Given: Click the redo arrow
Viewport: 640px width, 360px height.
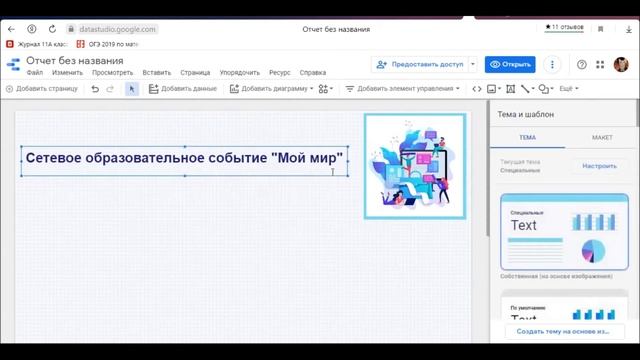Looking at the screenshot, I should pyautogui.click(x=110, y=89).
